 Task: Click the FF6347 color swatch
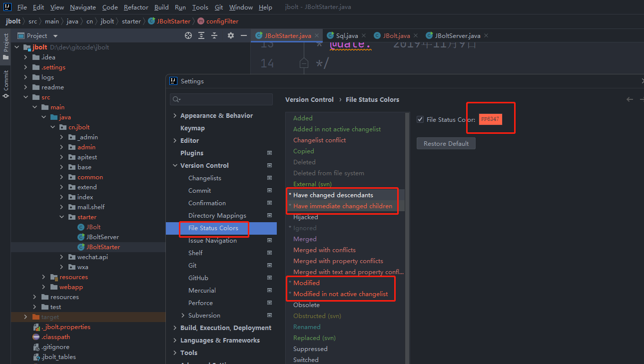490,119
